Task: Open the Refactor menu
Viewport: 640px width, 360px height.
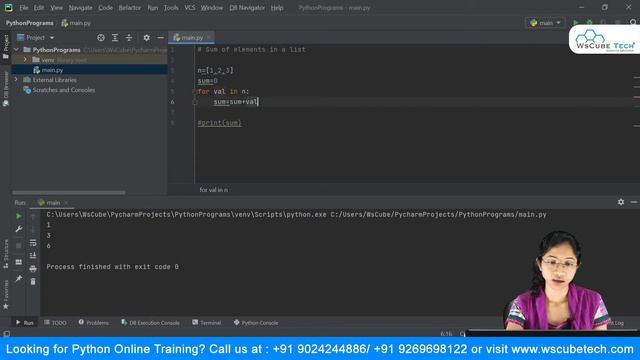Action: (x=129, y=8)
